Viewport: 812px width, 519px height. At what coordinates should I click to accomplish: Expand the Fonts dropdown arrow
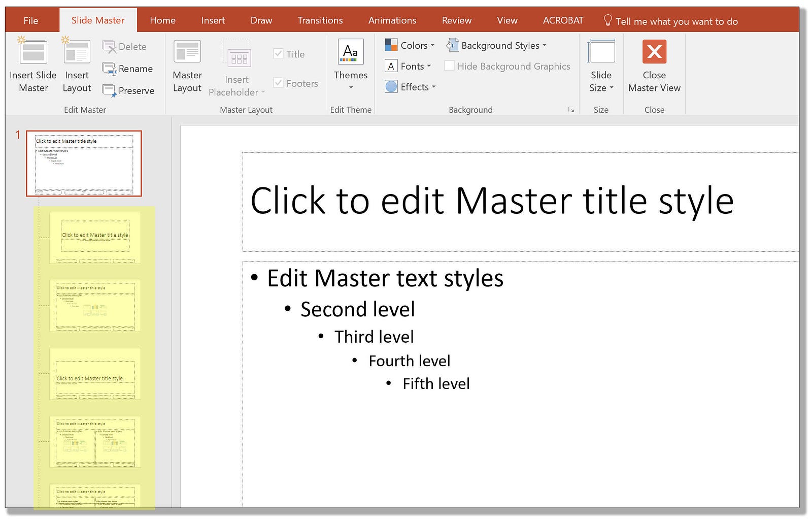point(429,66)
